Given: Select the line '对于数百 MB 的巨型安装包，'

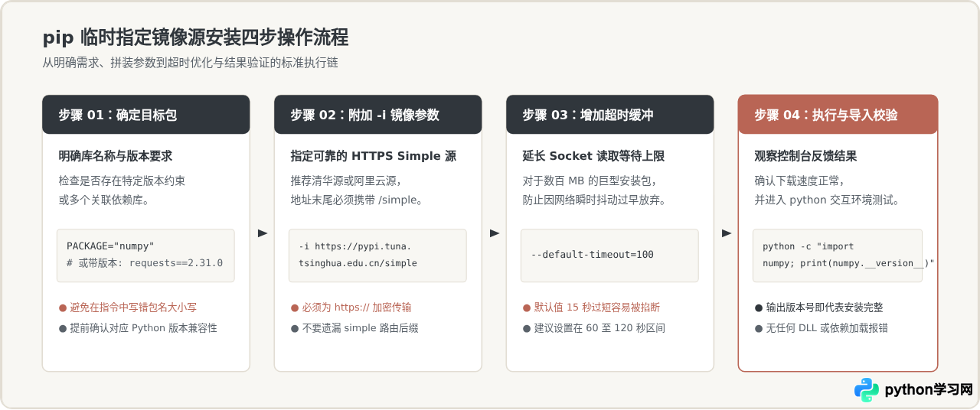Looking at the screenshot, I should [x=590, y=181].
